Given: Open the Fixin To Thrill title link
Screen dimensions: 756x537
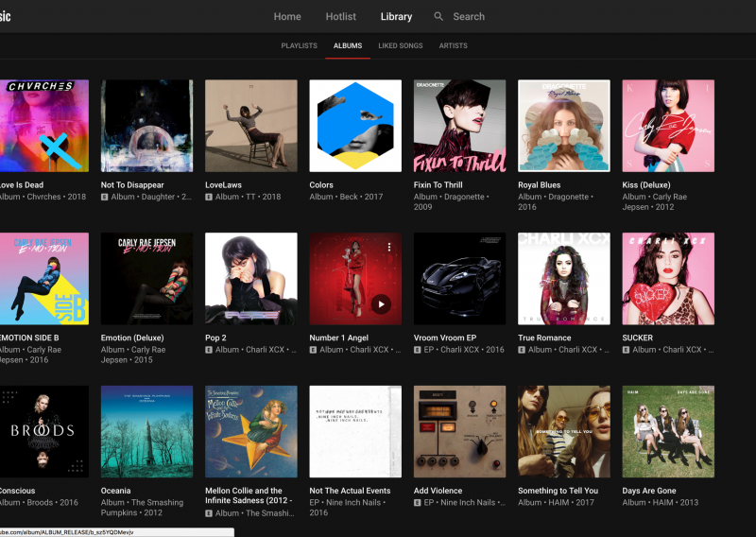Looking at the screenshot, I should pyautogui.click(x=438, y=184).
